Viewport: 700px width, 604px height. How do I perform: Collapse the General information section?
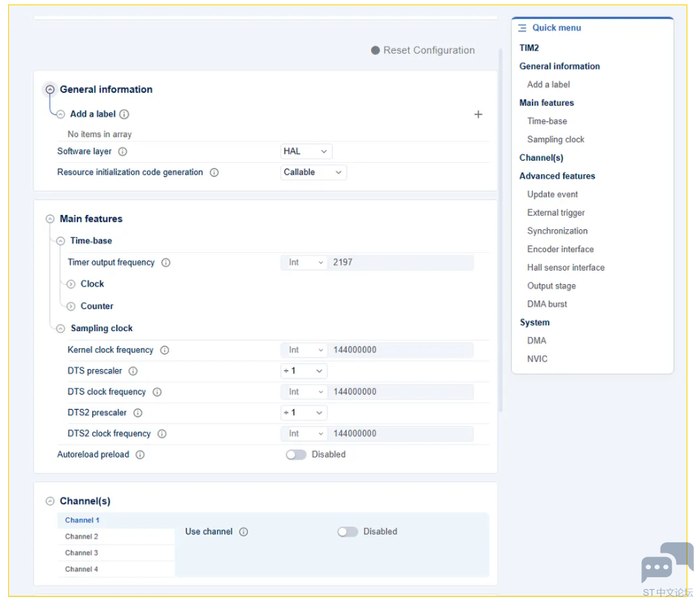coord(50,89)
